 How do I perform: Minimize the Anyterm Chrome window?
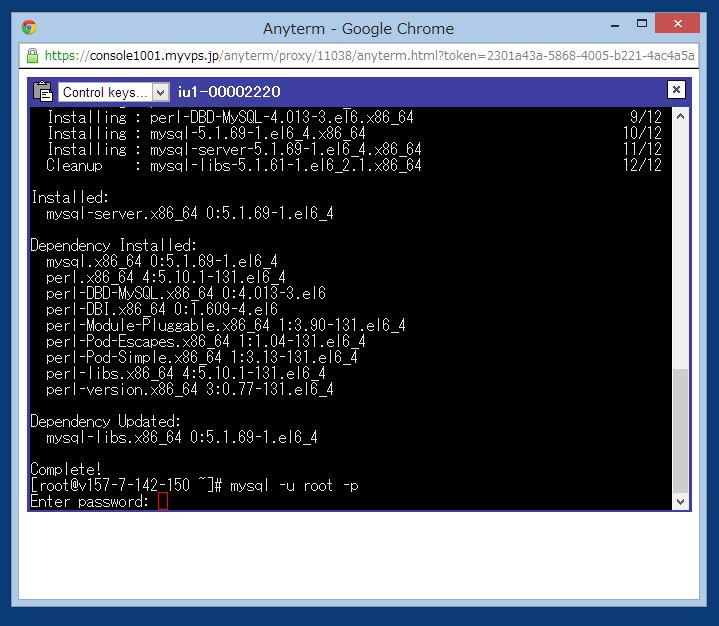click(x=615, y=26)
